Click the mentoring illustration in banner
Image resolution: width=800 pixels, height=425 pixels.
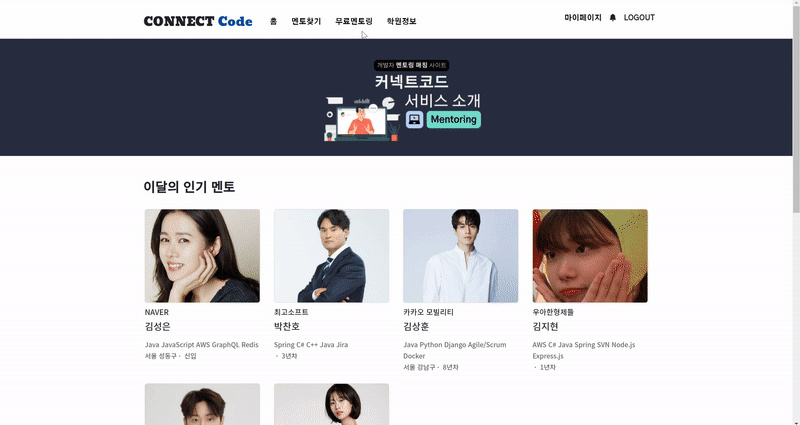[x=362, y=118]
